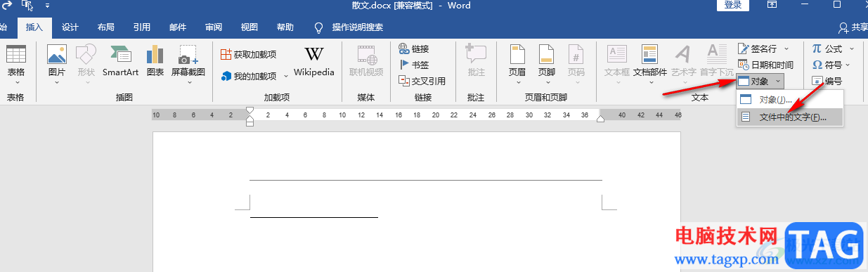Switch to the Help (帮助) tab
The image size is (868, 272).
285,27
